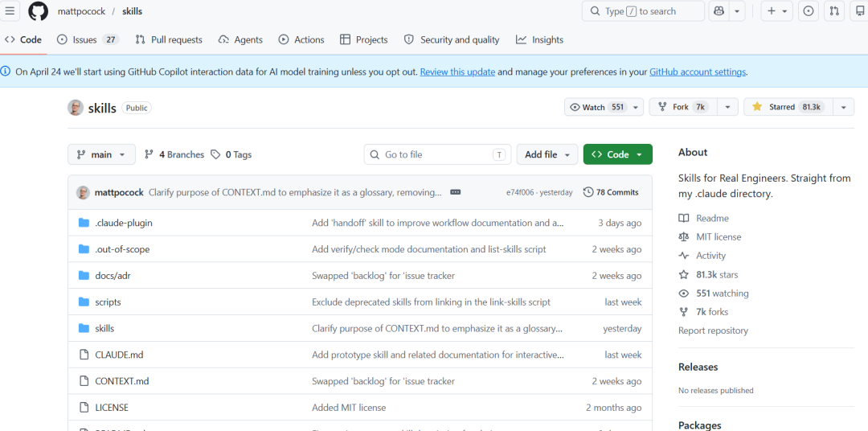Open the Issues icon in top header

coord(809,11)
